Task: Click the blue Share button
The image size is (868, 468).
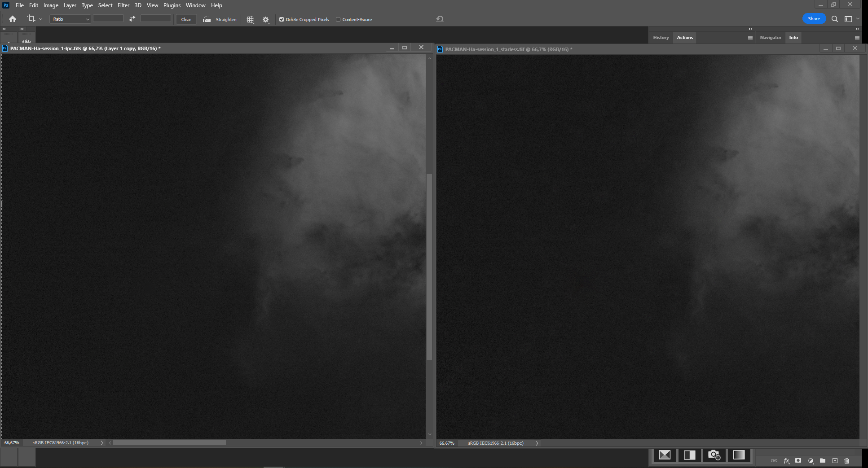Action: (814, 19)
